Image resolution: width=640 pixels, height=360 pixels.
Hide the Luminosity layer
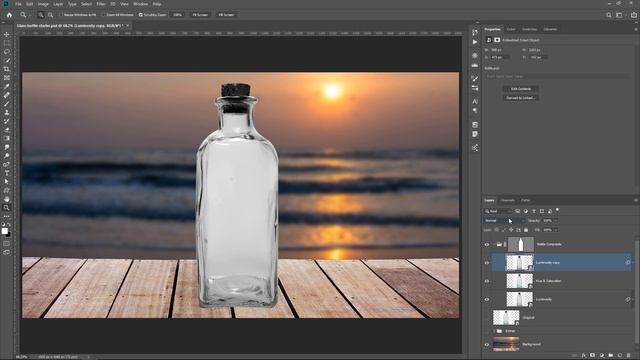click(487, 300)
